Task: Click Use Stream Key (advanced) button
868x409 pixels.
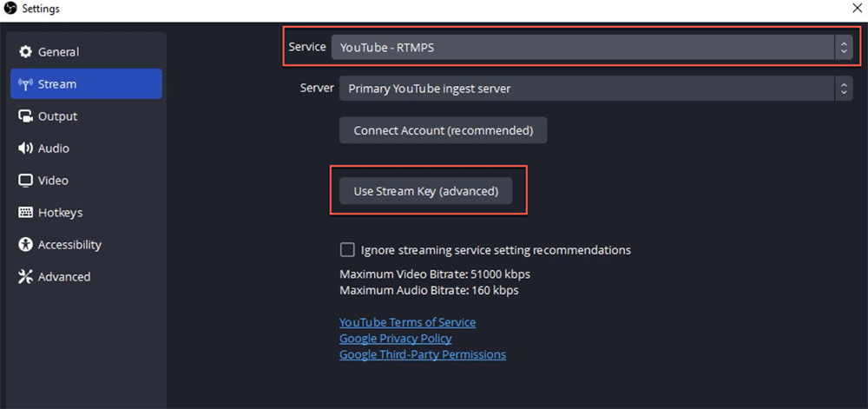Action: (426, 192)
